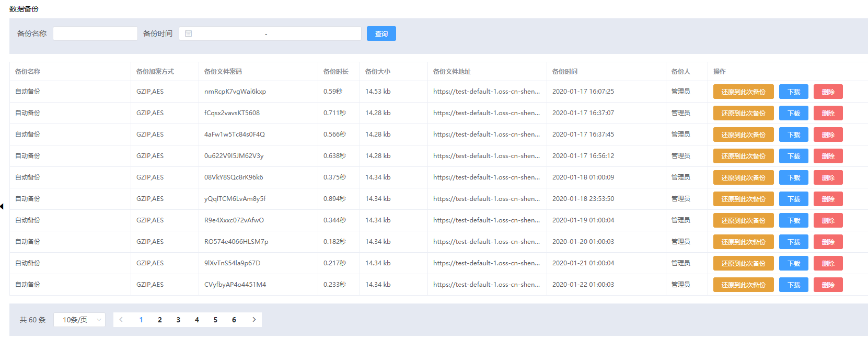868x337 pixels.
Task: Delete the backup from 2020-01-18 23:53:50
Action: [828, 199]
